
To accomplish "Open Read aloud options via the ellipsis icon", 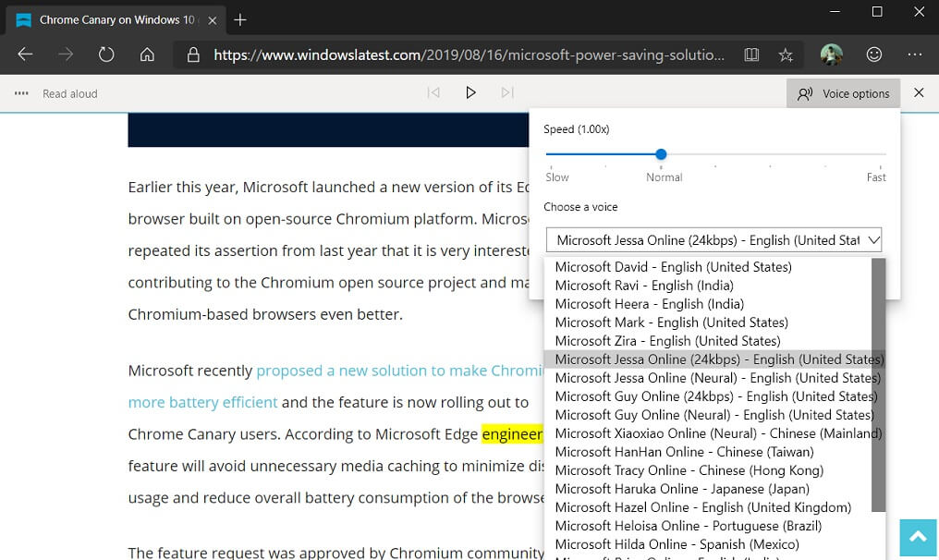I will coord(20,92).
